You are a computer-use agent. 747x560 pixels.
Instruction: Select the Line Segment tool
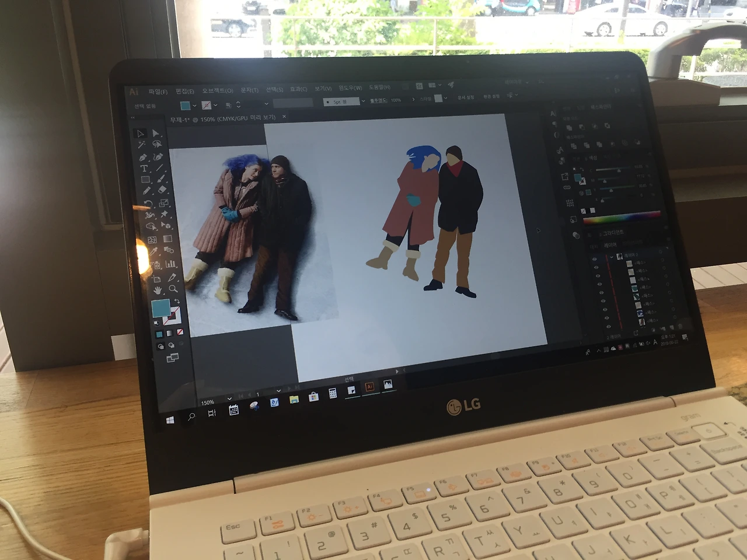pos(159,169)
